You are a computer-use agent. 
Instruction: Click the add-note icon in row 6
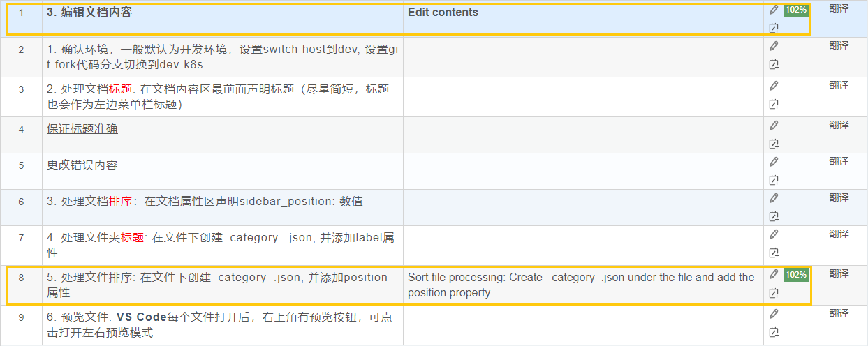pyautogui.click(x=773, y=216)
